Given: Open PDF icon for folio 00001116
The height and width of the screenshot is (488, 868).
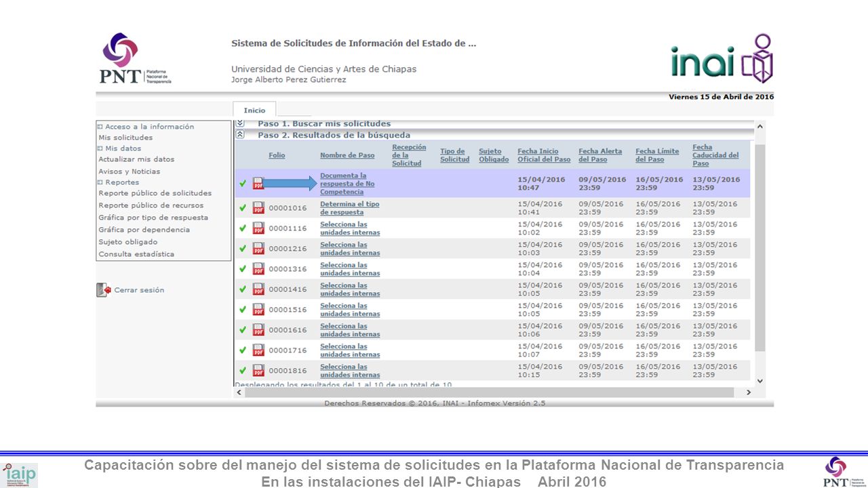Looking at the screenshot, I should click(x=258, y=228).
